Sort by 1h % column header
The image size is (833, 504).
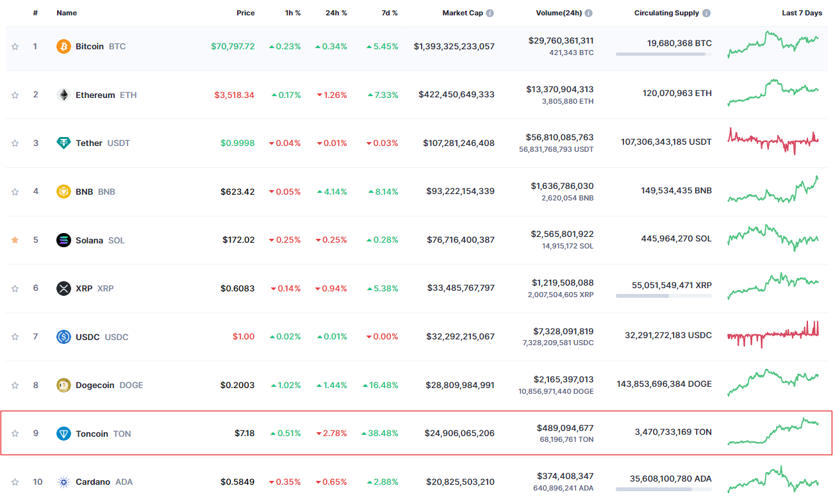click(x=292, y=13)
